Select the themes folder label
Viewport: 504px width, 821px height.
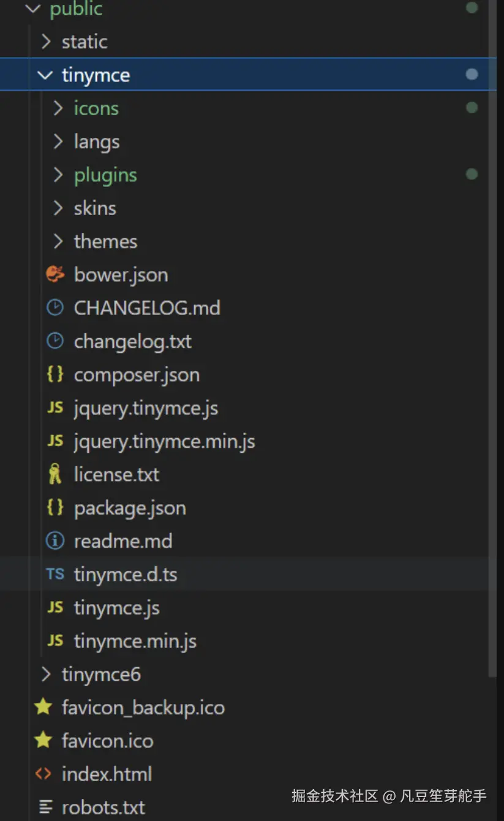point(105,241)
